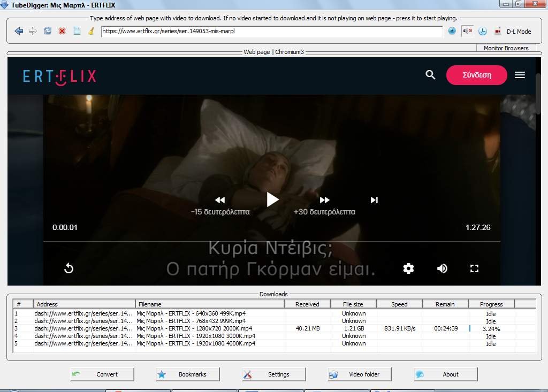548x392 pixels.
Task: Go back with the blue back arrow
Action: click(x=19, y=31)
